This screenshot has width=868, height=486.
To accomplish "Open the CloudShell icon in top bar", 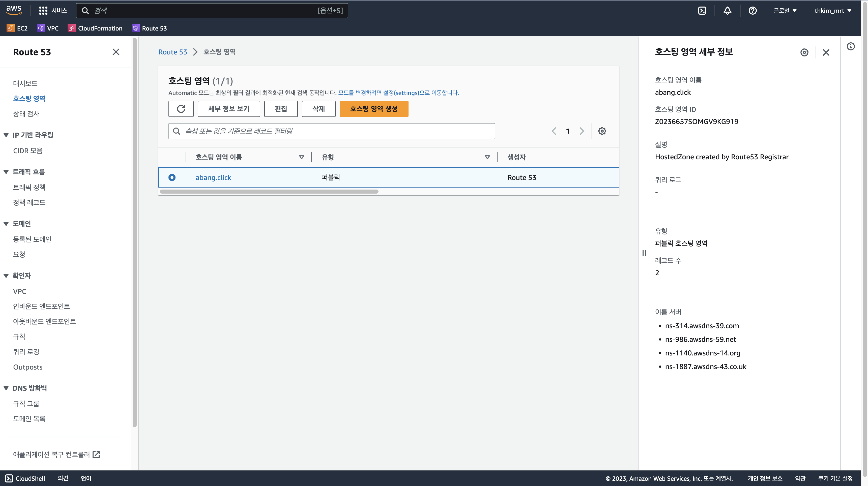I will coord(702,11).
